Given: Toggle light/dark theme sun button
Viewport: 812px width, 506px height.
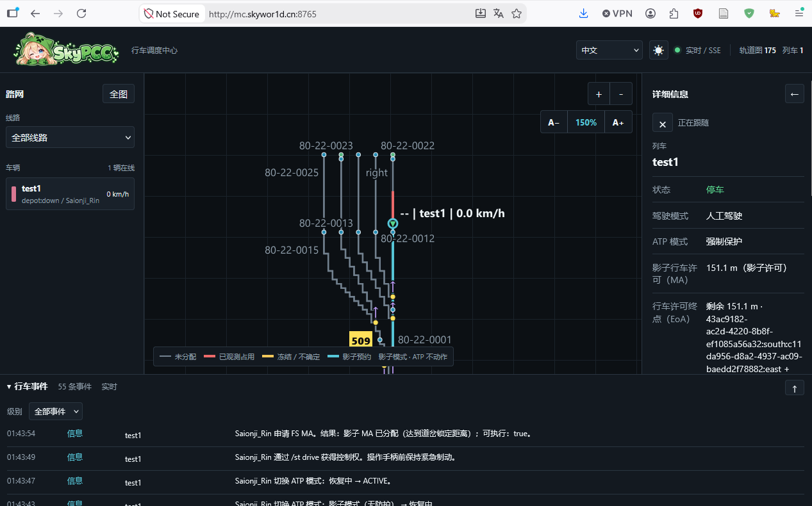Looking at the screenshot, I should point(658,50).
